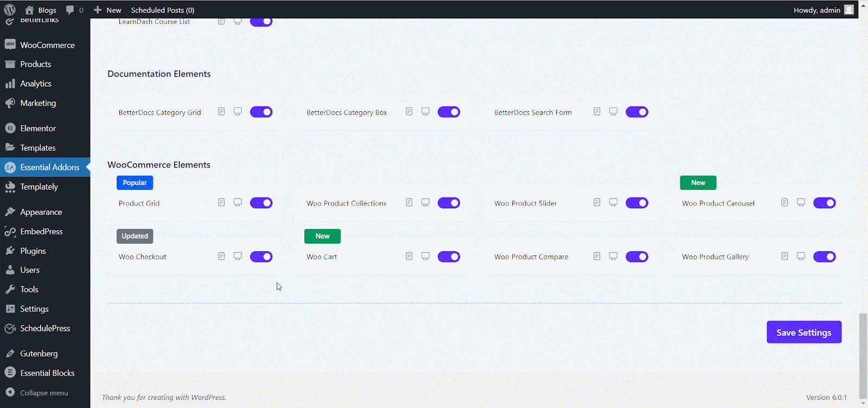Viewport: 868px width, 408px height.
Task: Open Gutenberg sidebar menu
Action: point(45,354)
